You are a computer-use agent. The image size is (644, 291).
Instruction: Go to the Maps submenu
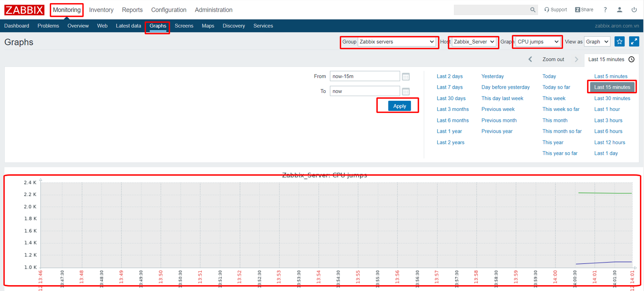tap(208, 26)
